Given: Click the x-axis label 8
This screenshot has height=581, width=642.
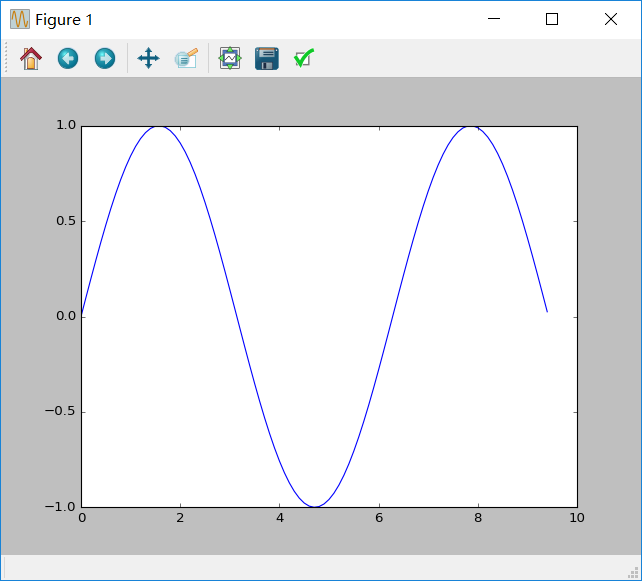Looking at the screenshot, I should tap(478, 518).
